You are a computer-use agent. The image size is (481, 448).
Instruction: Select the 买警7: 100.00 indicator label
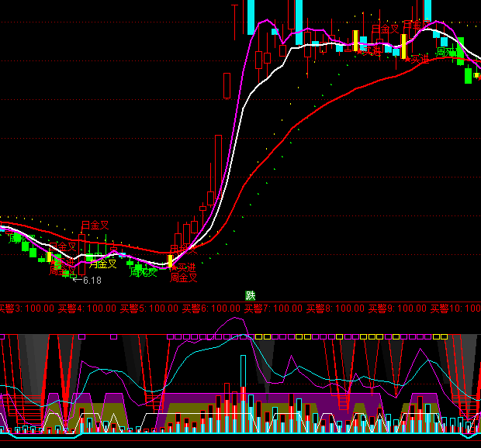pos(273,308)
